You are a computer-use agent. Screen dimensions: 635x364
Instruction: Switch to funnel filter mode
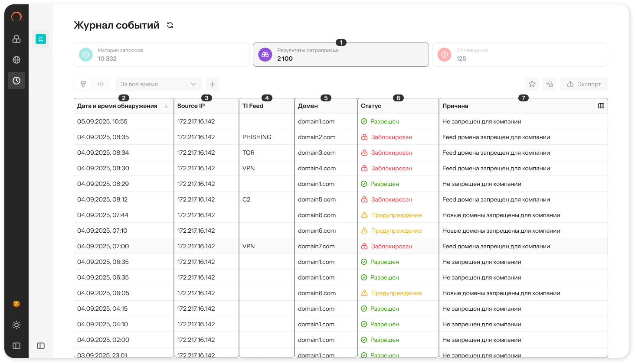click(83, 84)
